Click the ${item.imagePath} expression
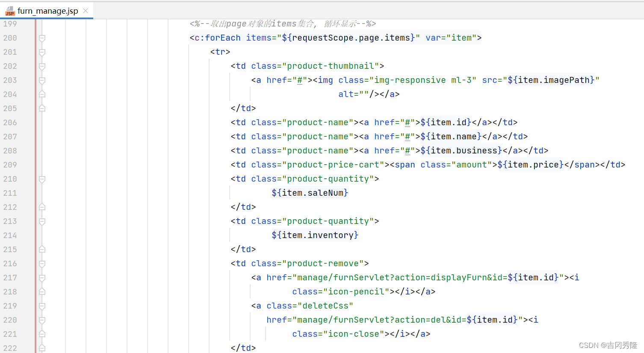This screenshot has width=644, height=353. pos(551,80)
